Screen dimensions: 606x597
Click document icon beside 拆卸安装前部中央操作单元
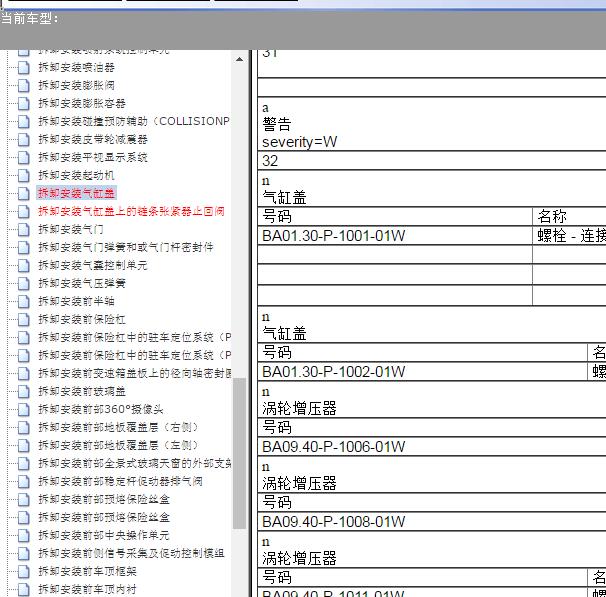tap(24, 536)
